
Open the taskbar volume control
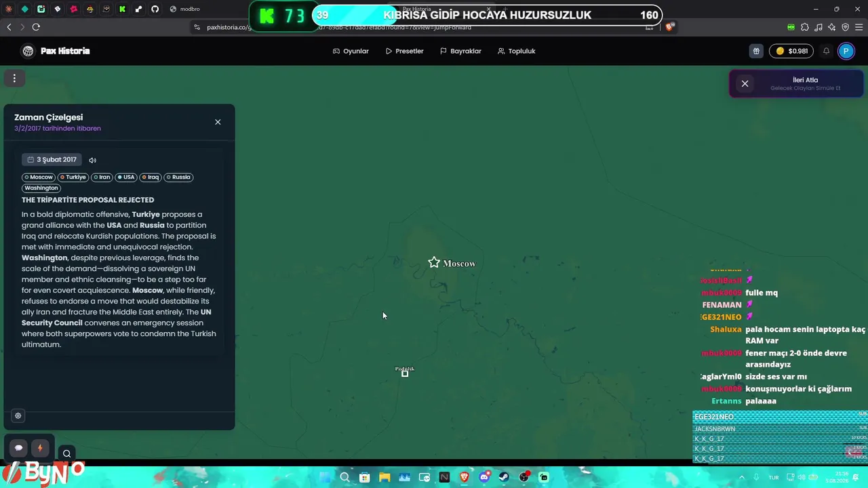point(800,477)
